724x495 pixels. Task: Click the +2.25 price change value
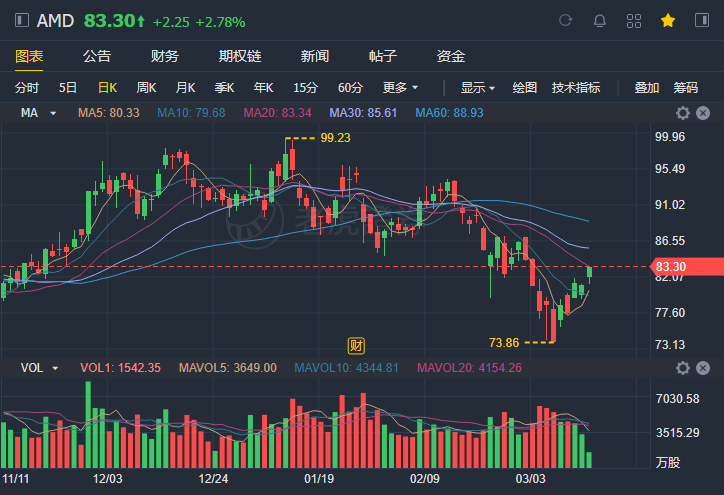171,22
